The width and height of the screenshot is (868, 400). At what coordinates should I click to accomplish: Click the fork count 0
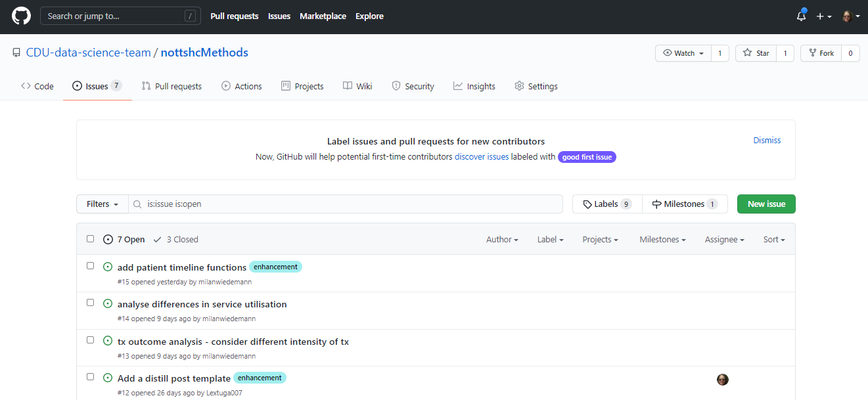(851, 53)
